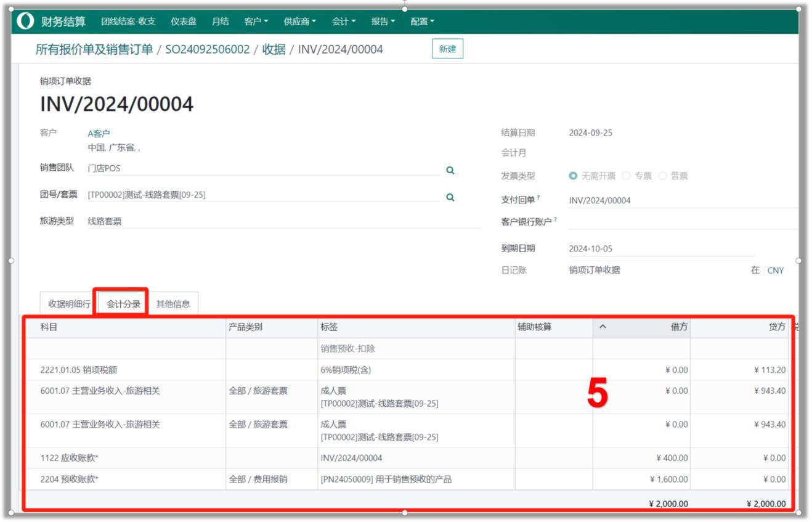The width and height of the screenshot is (812, 522).
Task: Select the 普票 invoice type option
Action: coord(663,176)
